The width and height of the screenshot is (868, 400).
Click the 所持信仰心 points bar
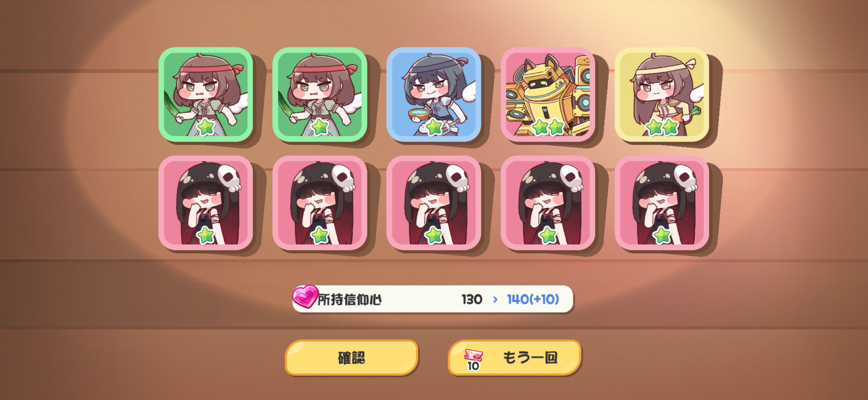433,299
